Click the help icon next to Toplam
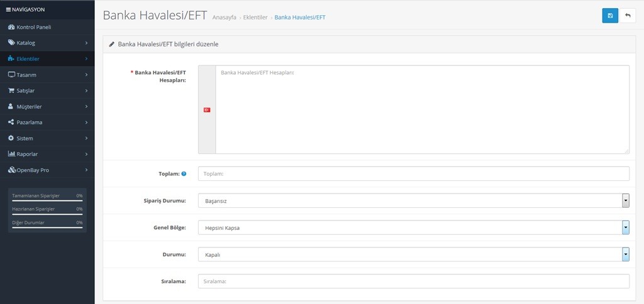The height and width of the screenshot is (304, 644). click(x=184, y=173)
